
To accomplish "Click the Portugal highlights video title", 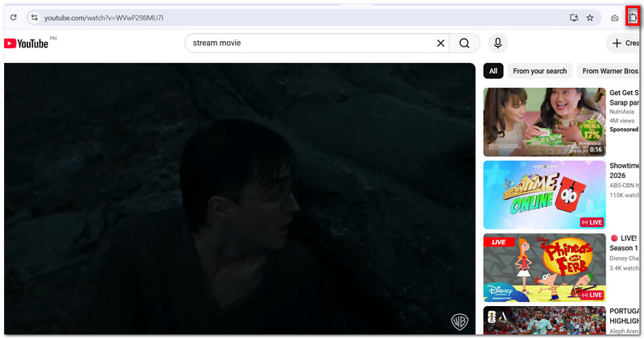I will [x=625, y=316].
